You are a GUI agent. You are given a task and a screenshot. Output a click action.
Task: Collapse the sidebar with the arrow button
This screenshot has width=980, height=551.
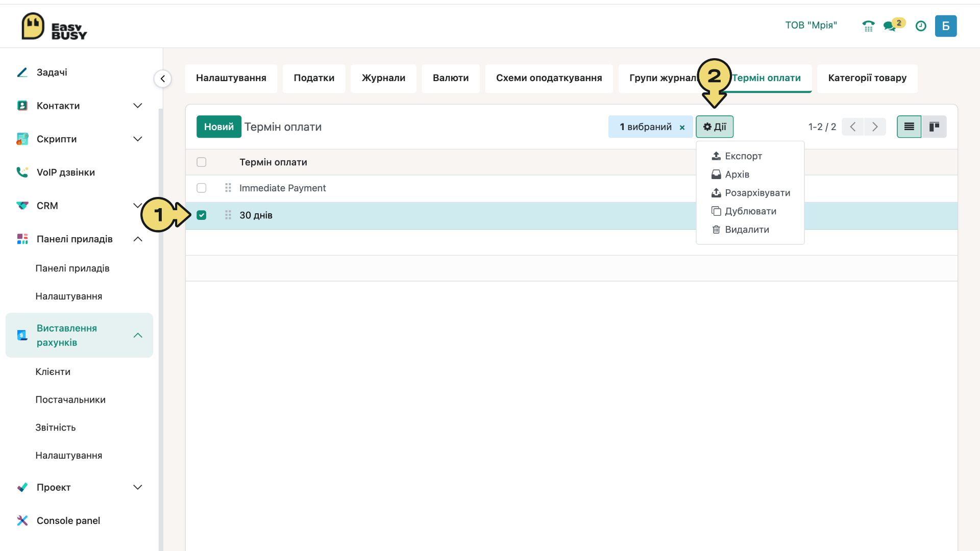tap(162, 79)
